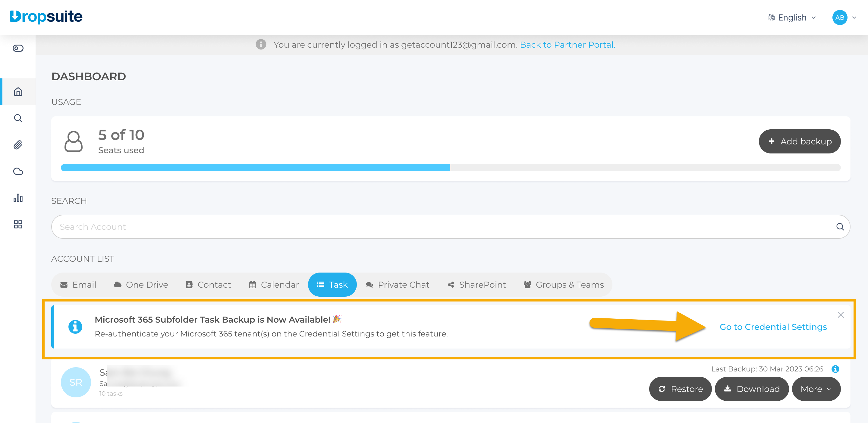Open the home dashboard sidebar icon
Image resolution: width=868 pixels, height=423 pixels.
click(18, 92)
